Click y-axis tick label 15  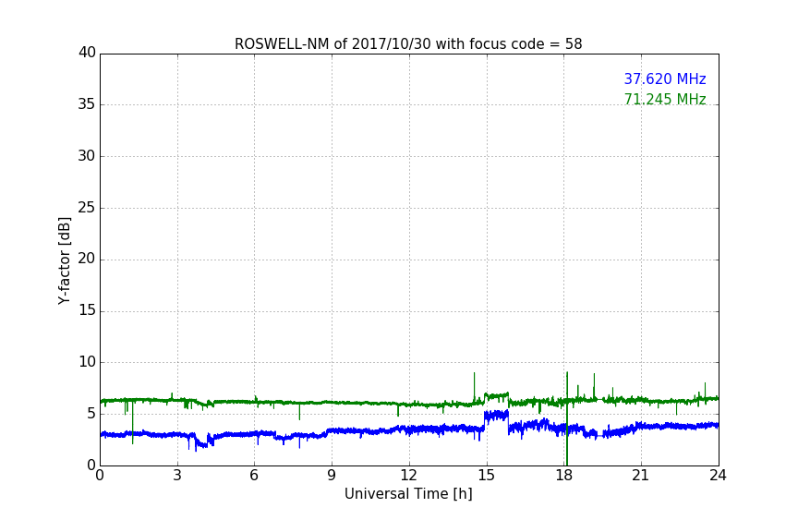87,310
